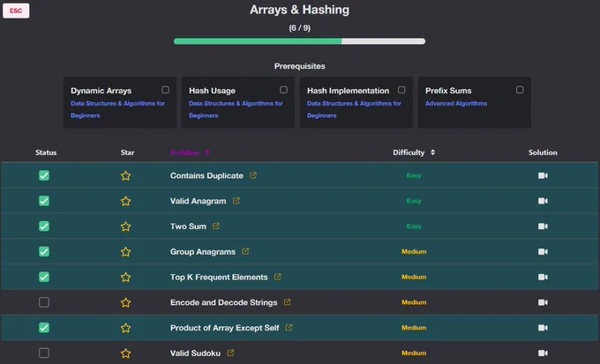Click the Arrays & Hashing title
The image size is (600, 364).
(x=300, y=10)
